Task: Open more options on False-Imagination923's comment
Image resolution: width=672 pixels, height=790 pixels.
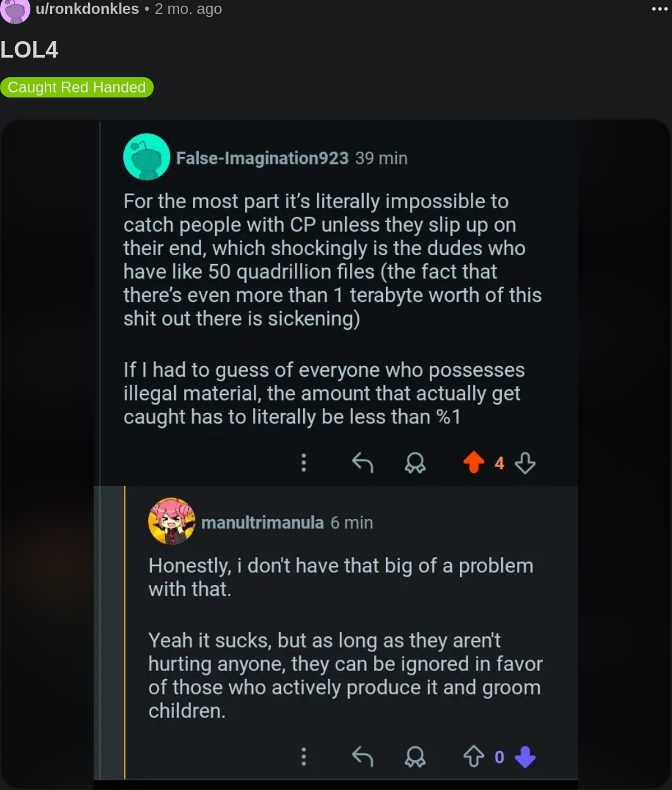Action: (x=304, y=463)
